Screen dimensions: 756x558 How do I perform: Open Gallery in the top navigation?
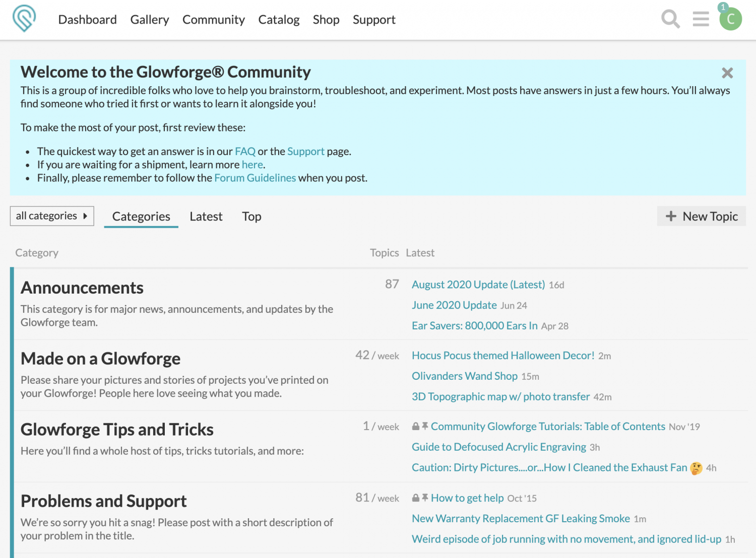pos(150,20)
